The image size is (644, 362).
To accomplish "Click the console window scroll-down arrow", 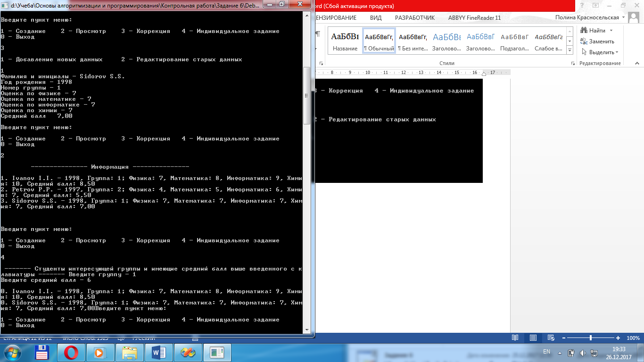I will click(306, 329).
